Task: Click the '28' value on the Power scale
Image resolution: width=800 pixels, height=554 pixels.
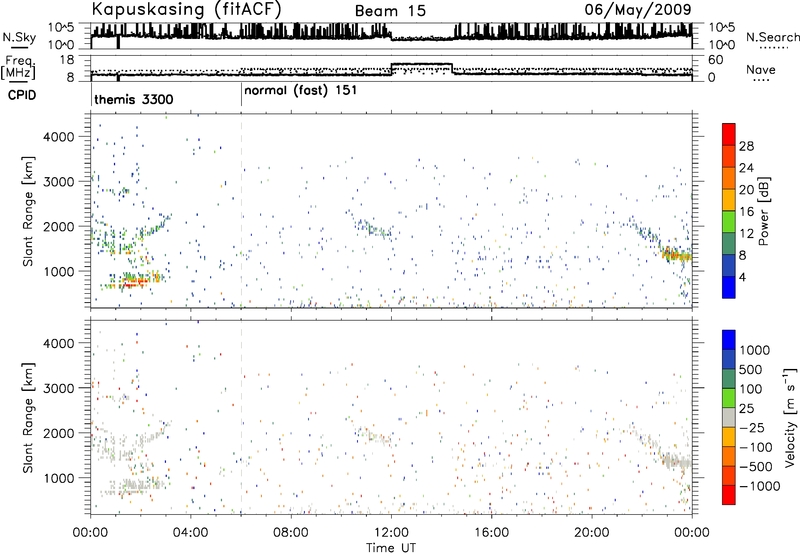Action: (746, 146)
